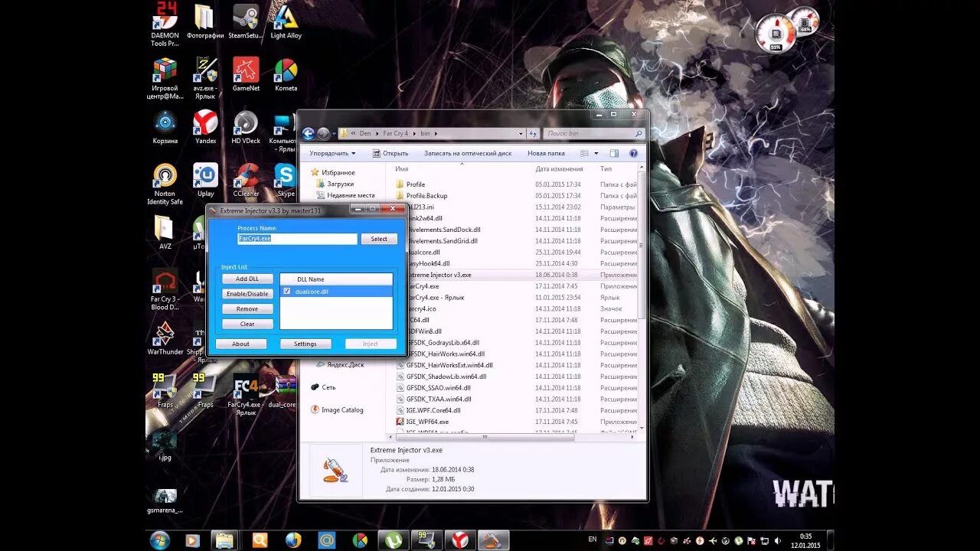
Task: Open the Игровой центр Mail.ru shortcut
Action: (165, 78)
